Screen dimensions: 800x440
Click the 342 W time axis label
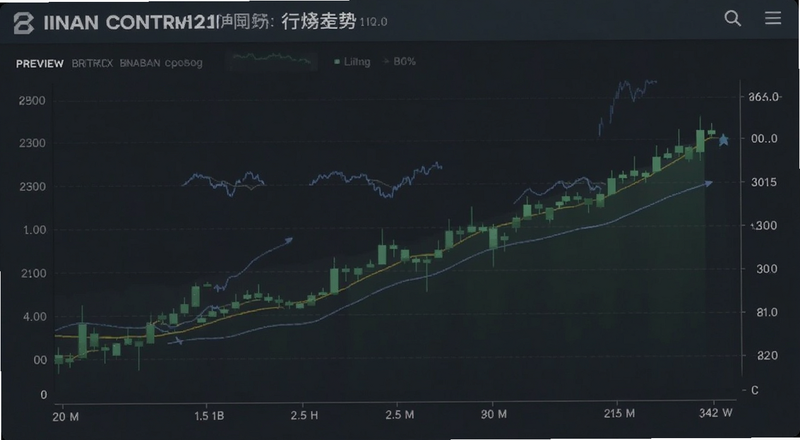(716, 413)
